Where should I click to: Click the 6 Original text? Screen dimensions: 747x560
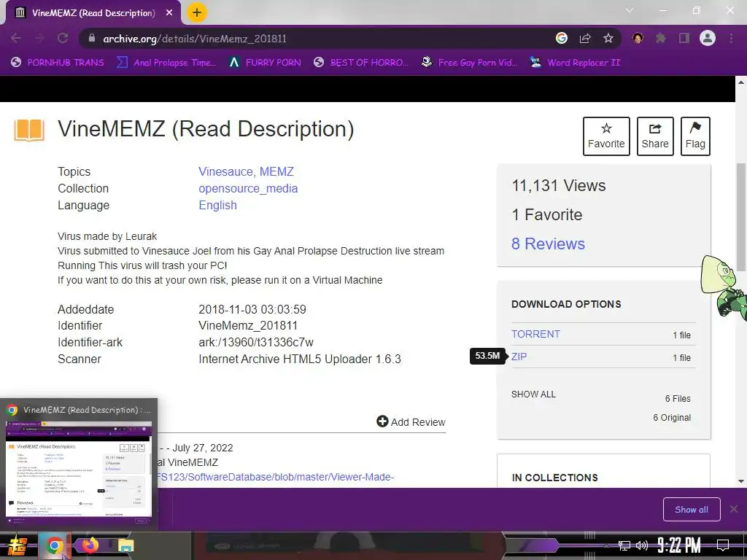pos(672,418)
